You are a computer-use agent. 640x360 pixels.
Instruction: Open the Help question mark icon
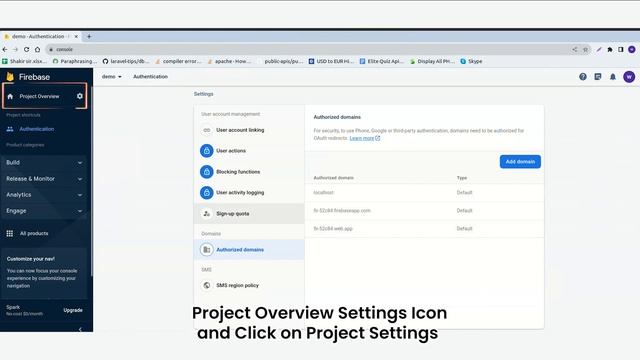[583, 77]
